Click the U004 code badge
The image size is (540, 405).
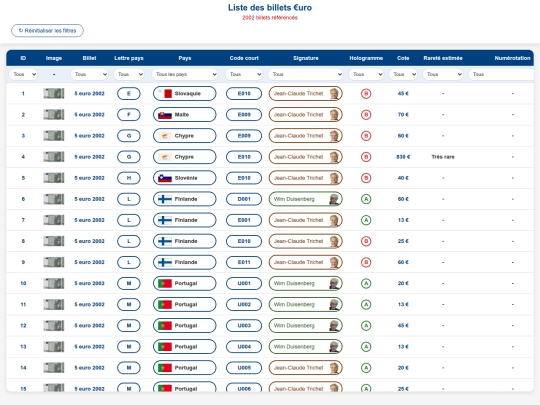point(244,346)
